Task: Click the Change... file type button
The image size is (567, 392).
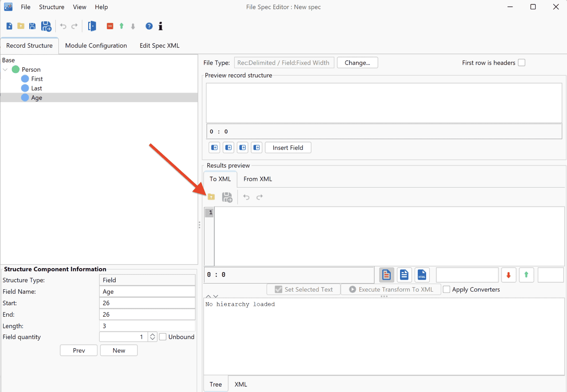Action: coord(357,63)
